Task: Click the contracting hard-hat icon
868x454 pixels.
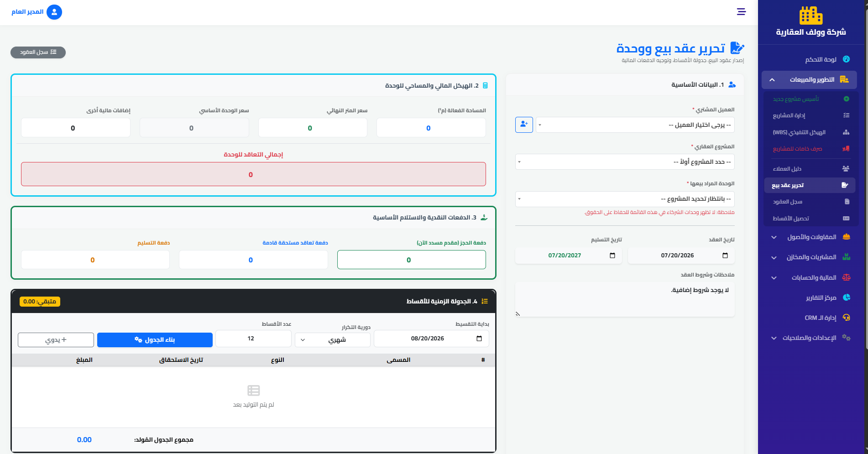Action: point(847,237)
